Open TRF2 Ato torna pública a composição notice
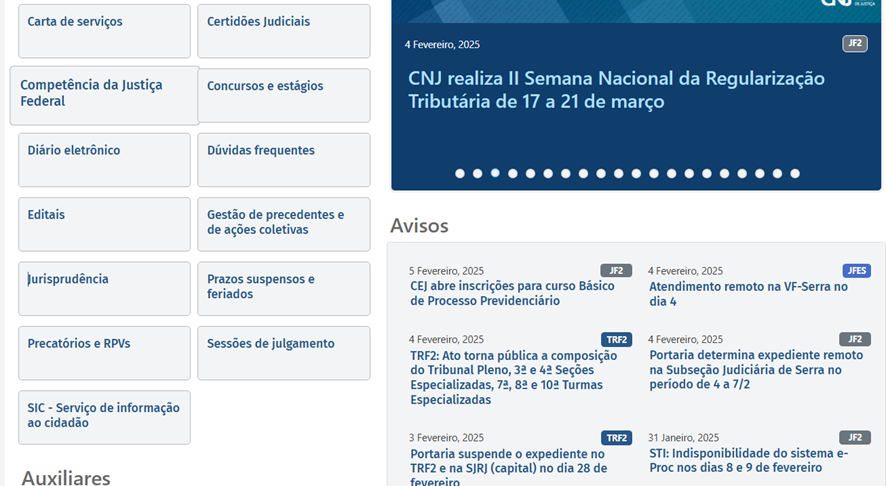 click(x=514, y=377)
